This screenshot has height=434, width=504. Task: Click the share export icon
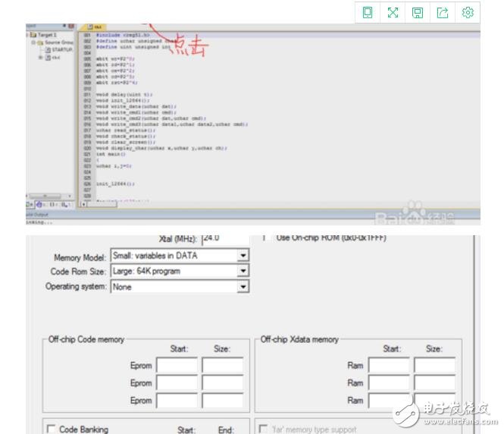coord(443,12)
